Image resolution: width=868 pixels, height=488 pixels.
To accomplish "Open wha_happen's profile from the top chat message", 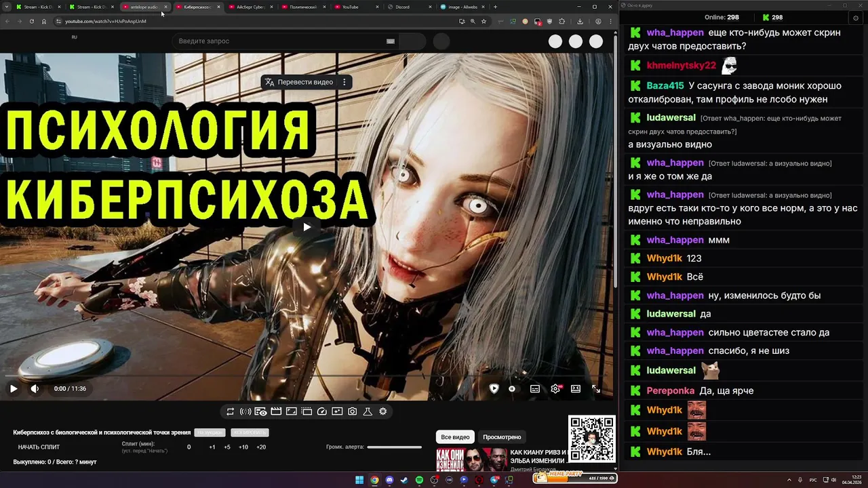I will click(675, 33).
